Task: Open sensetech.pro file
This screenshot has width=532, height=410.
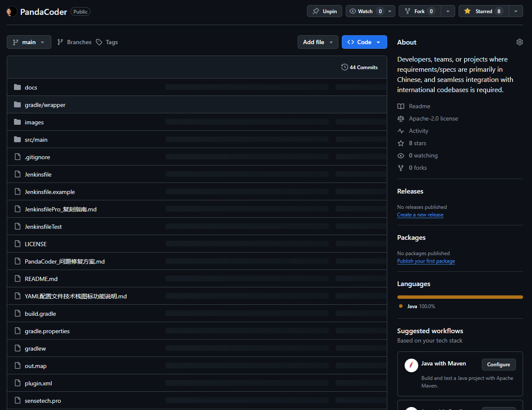Action: coord(43,401)
